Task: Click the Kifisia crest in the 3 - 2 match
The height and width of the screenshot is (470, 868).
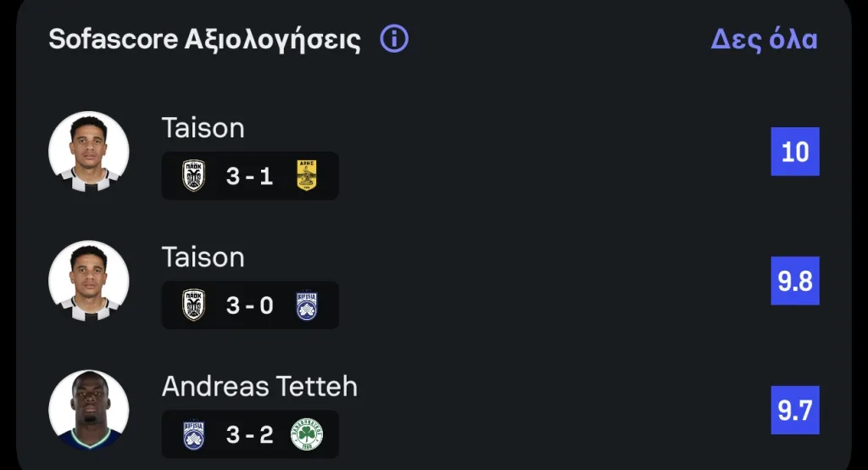Action: (194, 434)
